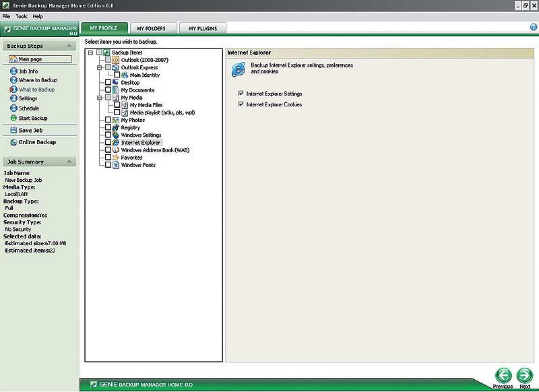539x392 pixels.
Task: Click the My Photos picture icon
Action: coord(116,121)
